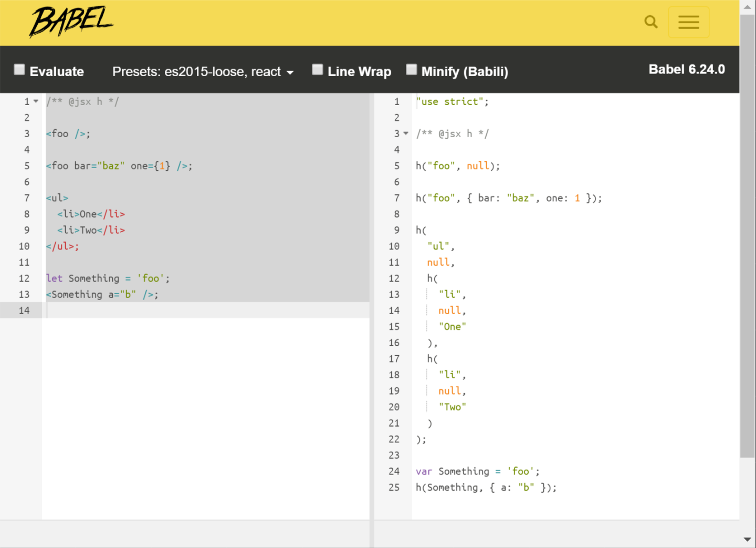The image size is (756, 548).
Task: Open the hamburger navigation menu
Action: pyautogui.click(x=689, y=22)
